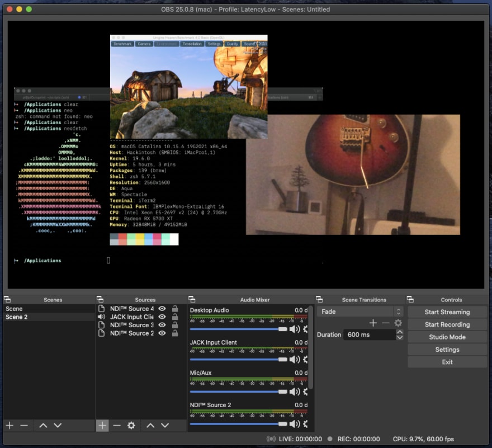The height and width of the screenshot is (448, 492).
Task: Mute Mic/Aux speaker icon
Action: (x=294, y=392)
